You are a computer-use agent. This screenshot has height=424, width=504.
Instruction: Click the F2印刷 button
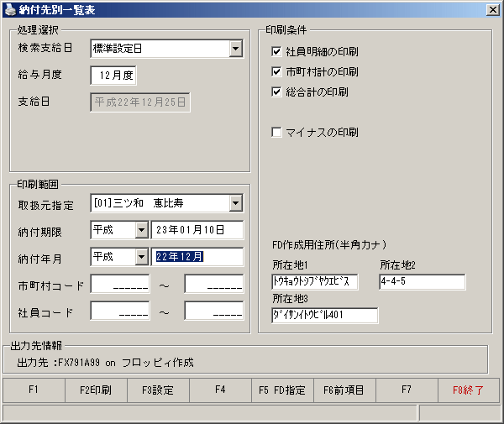pyautogui.click(x=96, y=390)
